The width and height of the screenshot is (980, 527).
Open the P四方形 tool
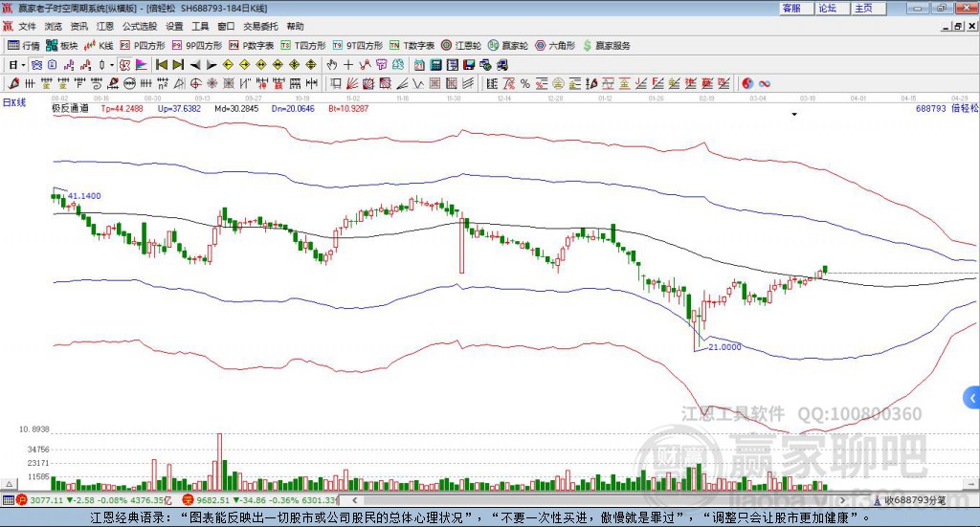pyautogui.click(x=143, y=46)
